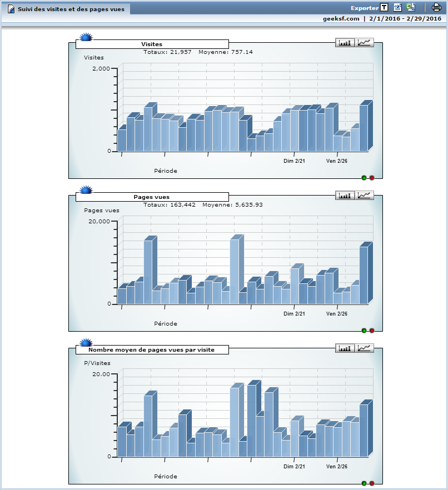This screenshot has width=448, height=490.
Task: Click Moyenne: 5,635.93 value
Action: (232, 204)
